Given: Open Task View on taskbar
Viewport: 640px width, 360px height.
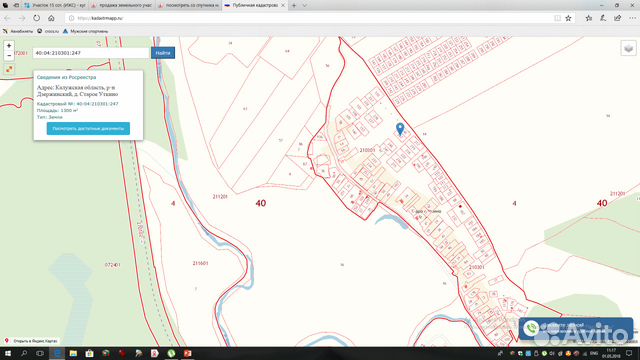Looking at the screenshot, I should (40, 353).
